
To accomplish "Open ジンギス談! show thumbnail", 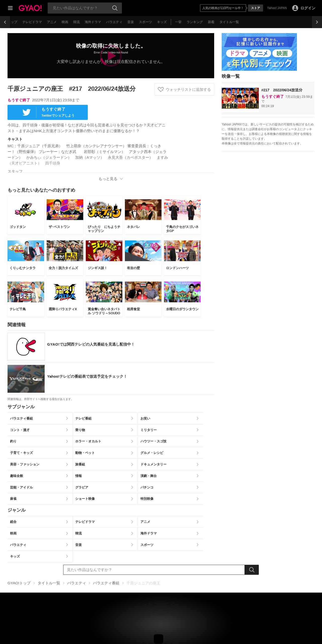I will (104, 251).
